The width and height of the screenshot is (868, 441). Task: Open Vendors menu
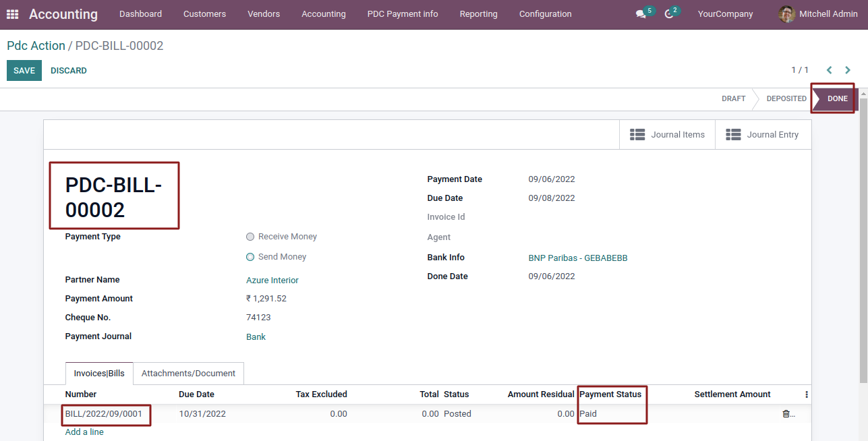[x=264, y=14]
